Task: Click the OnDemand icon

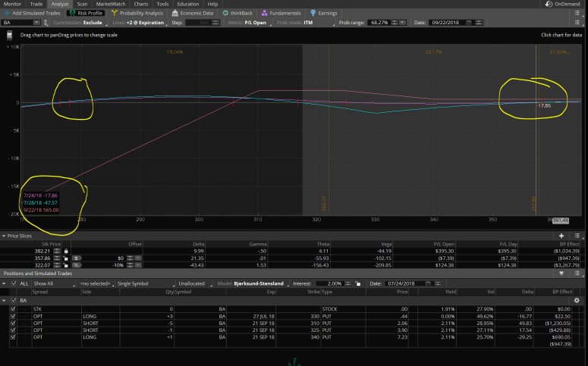Action: point(564,4)
